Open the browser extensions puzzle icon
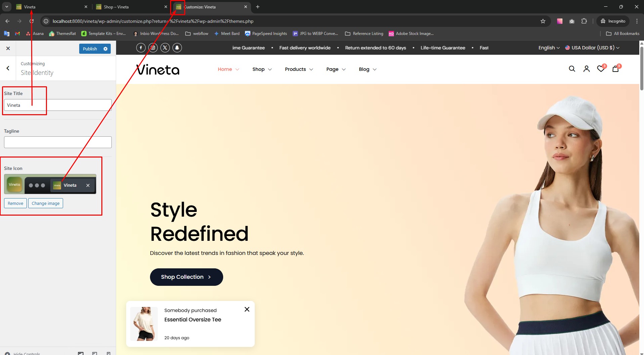This screenshot has width=644, height=355. pyautogui.click(x=584, y=21)
